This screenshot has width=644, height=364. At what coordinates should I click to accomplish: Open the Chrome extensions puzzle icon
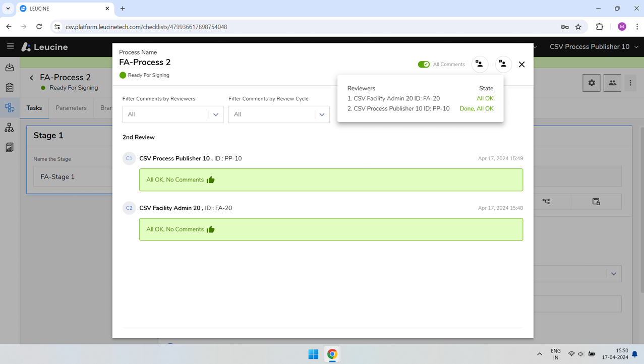click(600, 27)
